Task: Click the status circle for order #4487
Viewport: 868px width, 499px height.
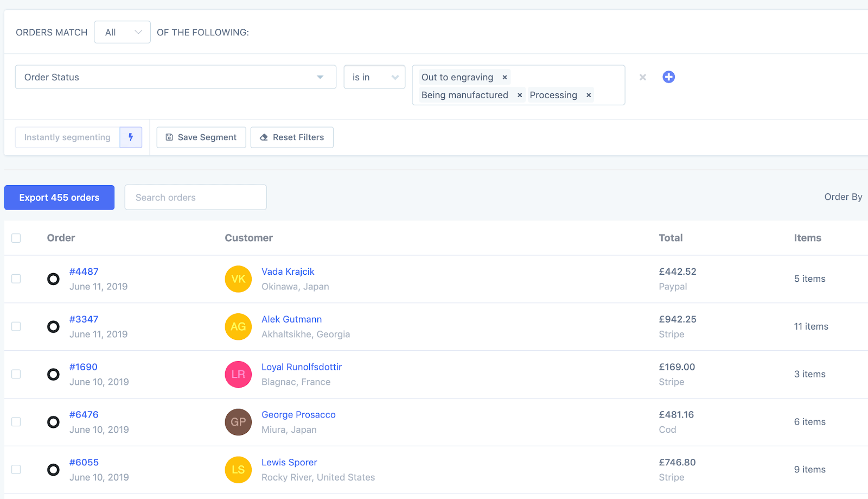Action: click(x=53, y=279)
